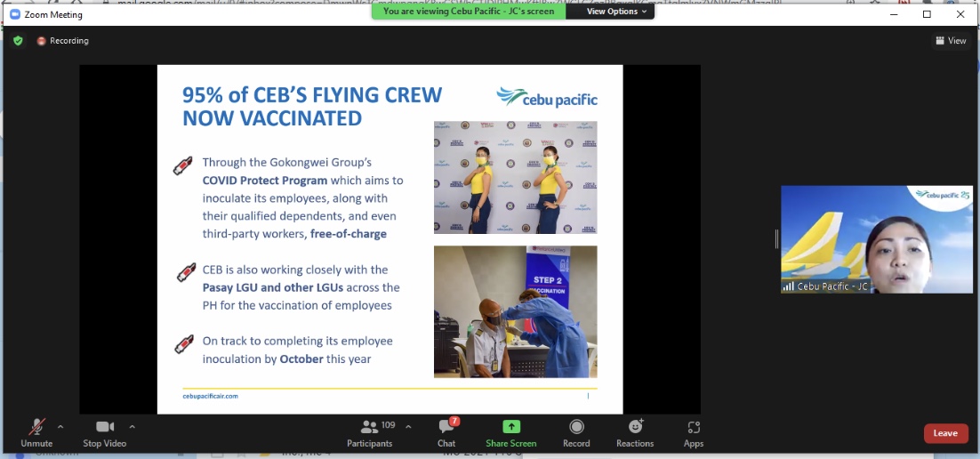The width and height of the screenshot is (980, 459).
Task: Open the View Options dropdown
Action: 616,12
